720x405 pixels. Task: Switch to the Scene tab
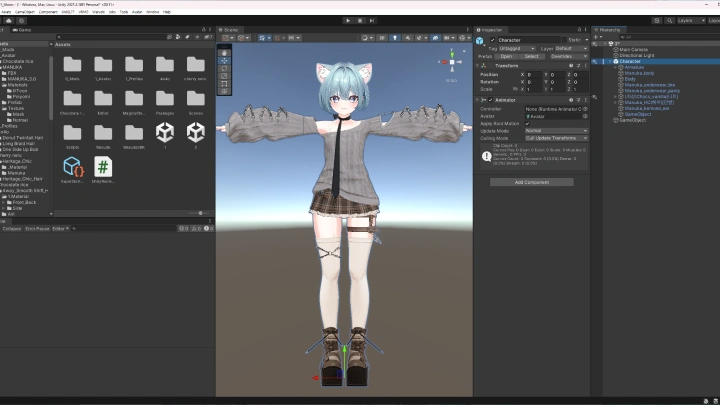coord(228,30)
